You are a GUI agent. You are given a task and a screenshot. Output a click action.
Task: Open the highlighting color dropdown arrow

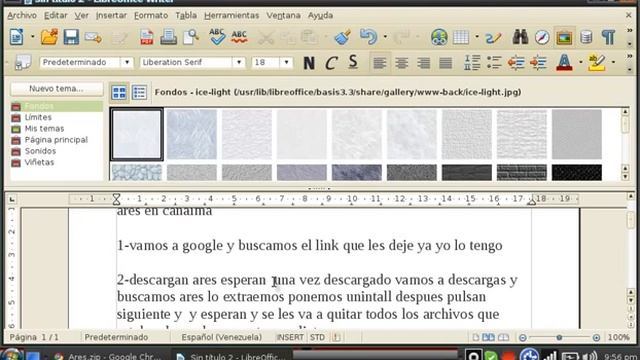pos(613,62)
